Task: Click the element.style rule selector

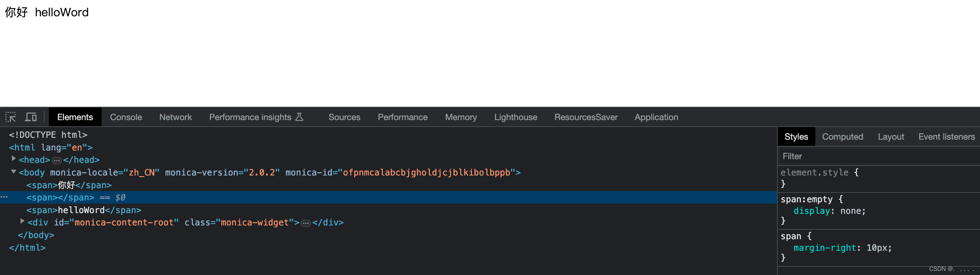Action: (x=814, y=172)
